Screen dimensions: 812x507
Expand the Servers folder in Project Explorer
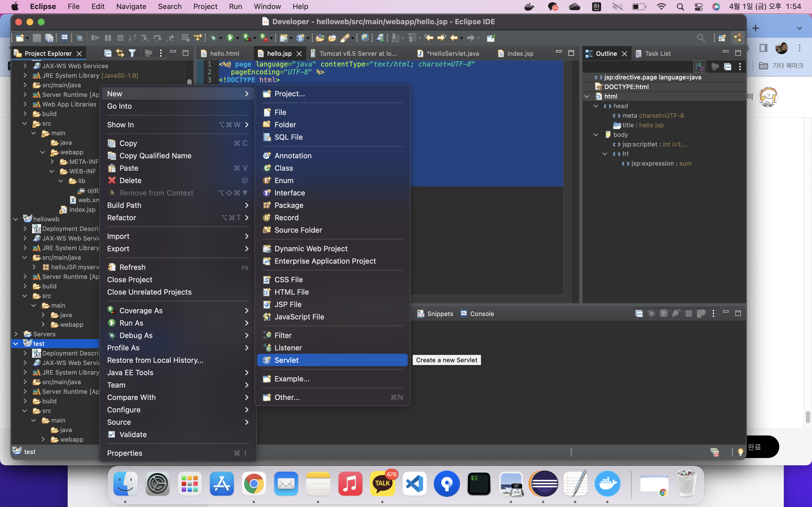pos(16,334)
